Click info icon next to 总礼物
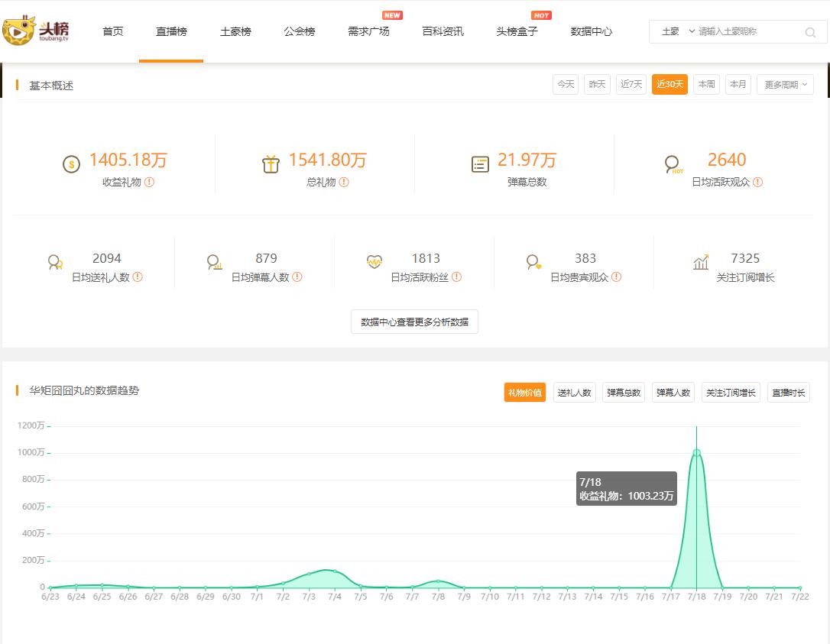 pyautogui.click(x=344, y=182)
